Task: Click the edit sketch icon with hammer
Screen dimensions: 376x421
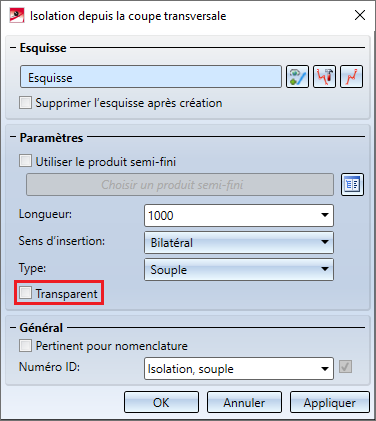Action: [x=324, y=77]
